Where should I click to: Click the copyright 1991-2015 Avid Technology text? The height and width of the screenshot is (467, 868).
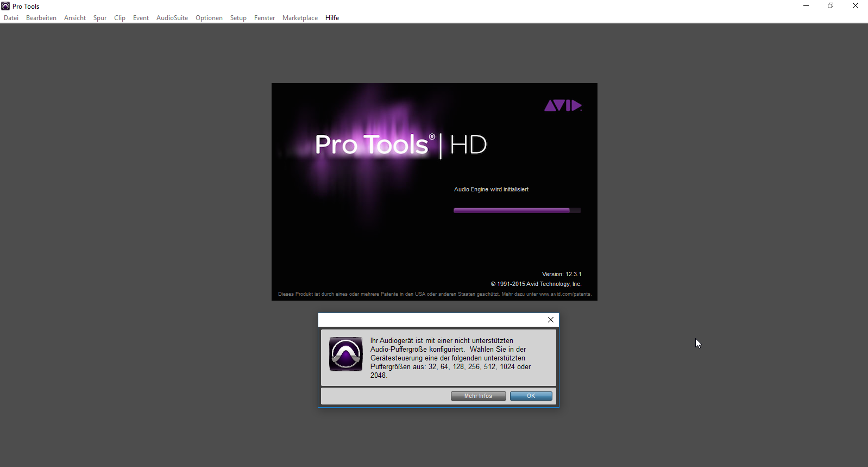pyautogui.click(x=536, y=284)
